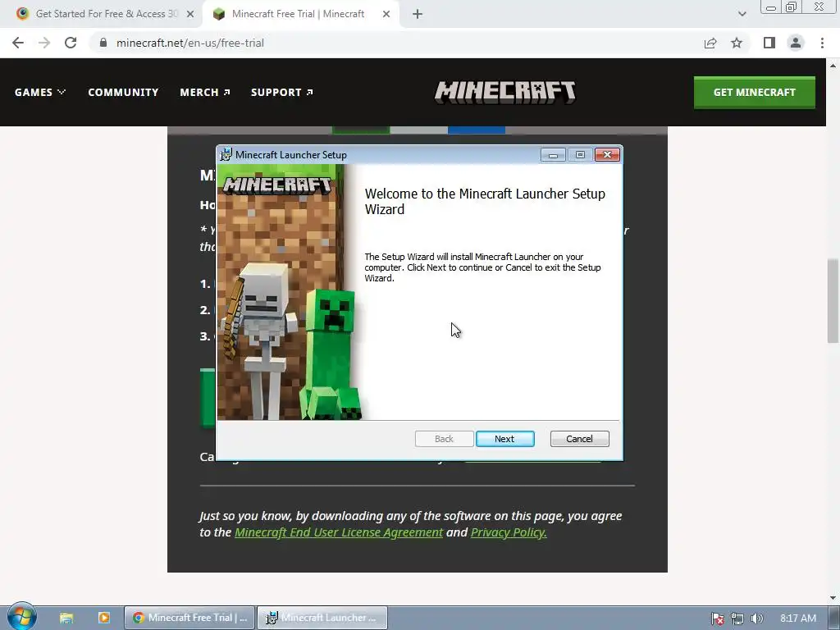Launch media player from taskbar
The height and width of the screenshot is (630, 840).
(x=104, y=618)
